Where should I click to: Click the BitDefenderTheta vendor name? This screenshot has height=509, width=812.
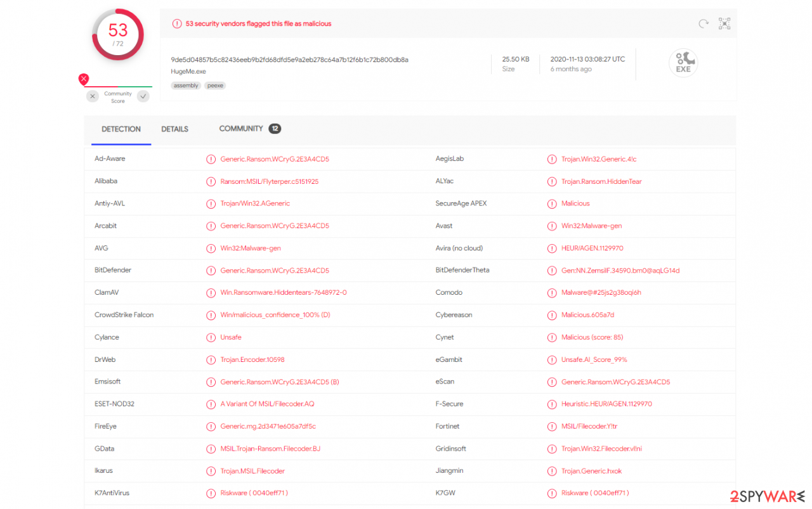coord(462,270)
